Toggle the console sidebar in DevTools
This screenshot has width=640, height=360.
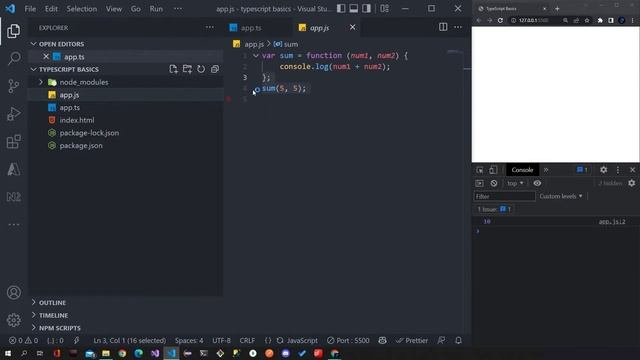point(480,183)
